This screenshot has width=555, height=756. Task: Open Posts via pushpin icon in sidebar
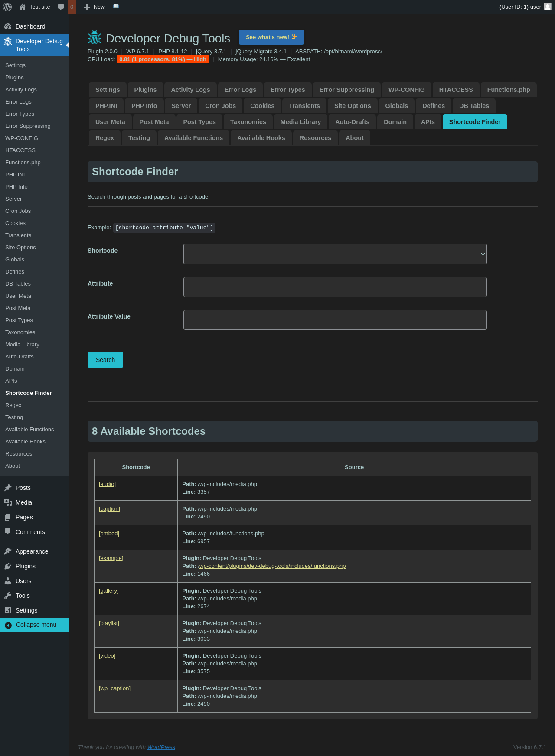8,488
